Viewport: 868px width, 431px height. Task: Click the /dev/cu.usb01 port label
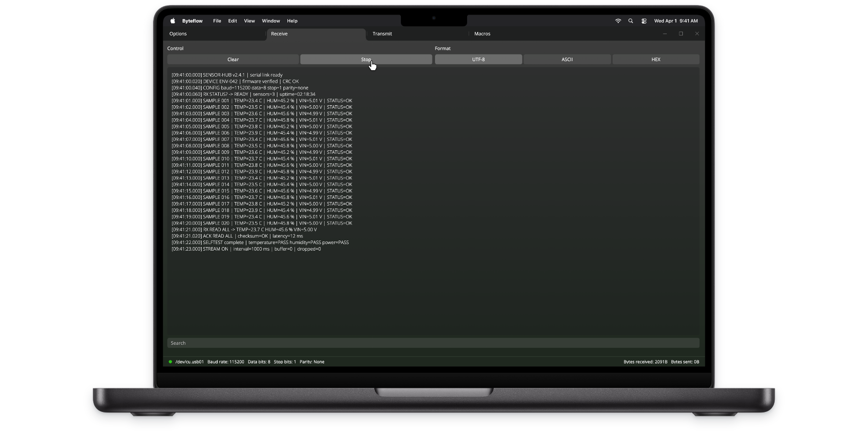(190, 362)
